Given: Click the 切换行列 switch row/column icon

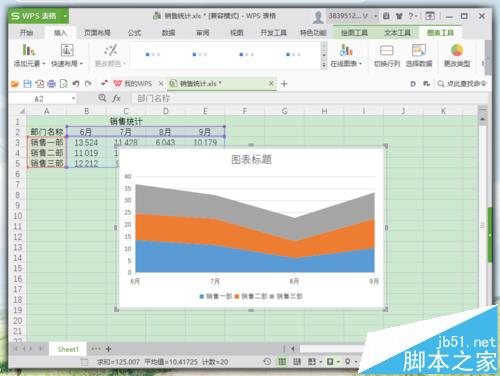Looking at the screenshot, I should tap(386, 51).
